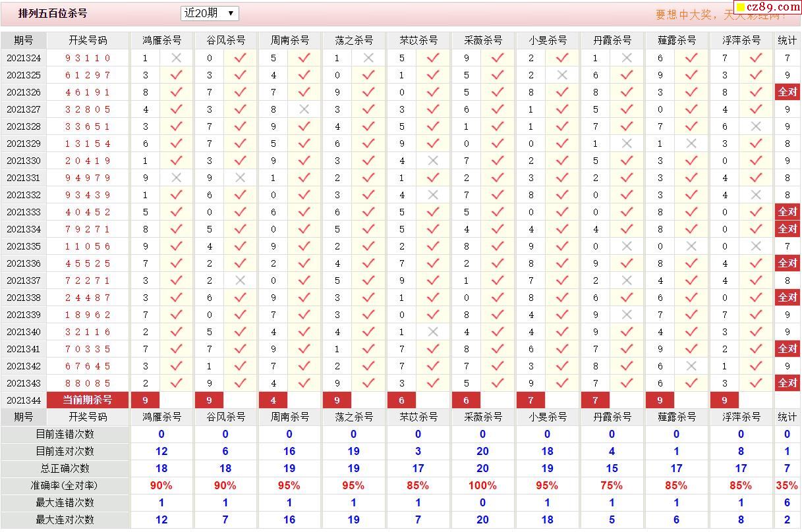Click the 总正确次数 row label
The height and width of the screenshot is (532, 802).
pyautogui.click(x=65, y=469)
